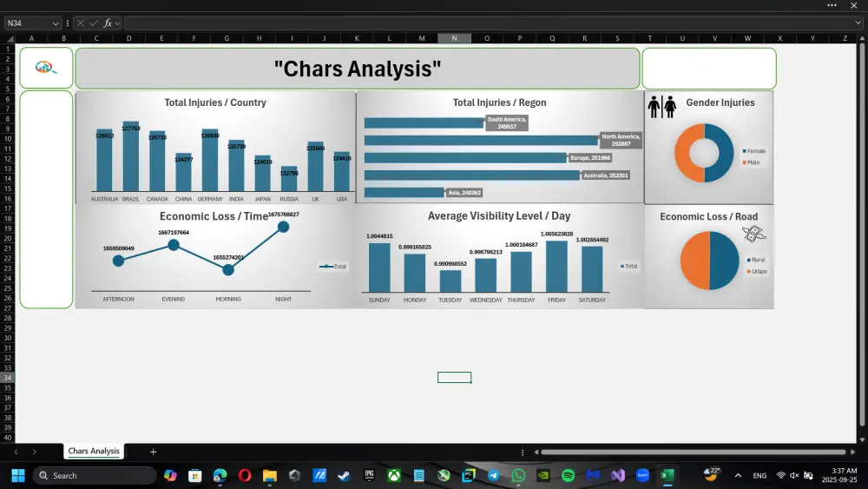The height and width of the screenshot is (489, 868).
Task: Open WhatsApp from the taskbar
Action: (x=518, y=476)
